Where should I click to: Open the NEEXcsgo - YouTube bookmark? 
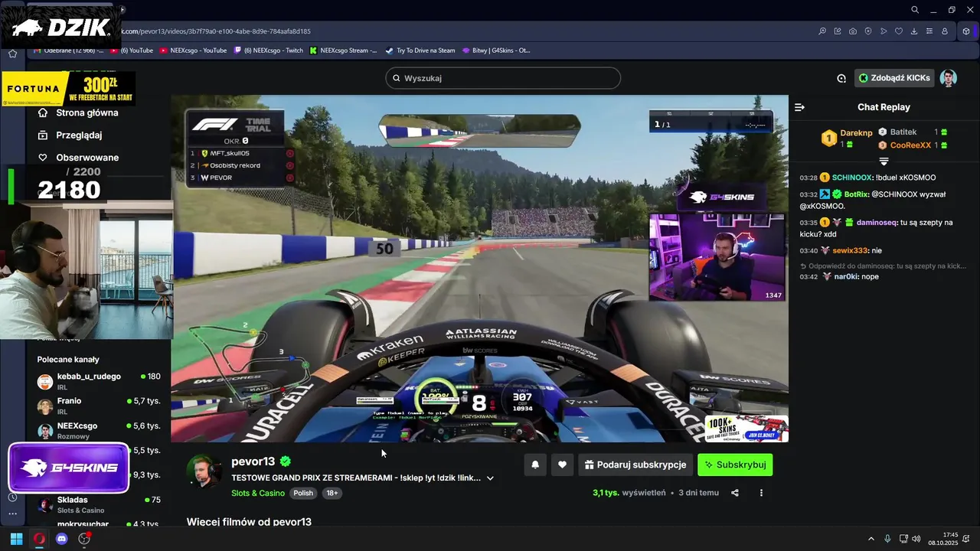193,51
